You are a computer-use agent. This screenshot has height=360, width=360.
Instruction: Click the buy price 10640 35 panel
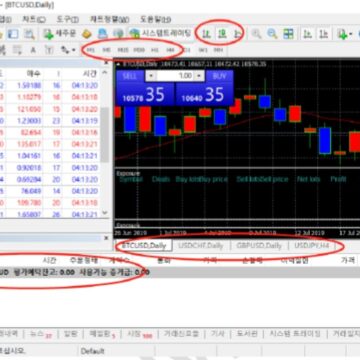point(204,95)
